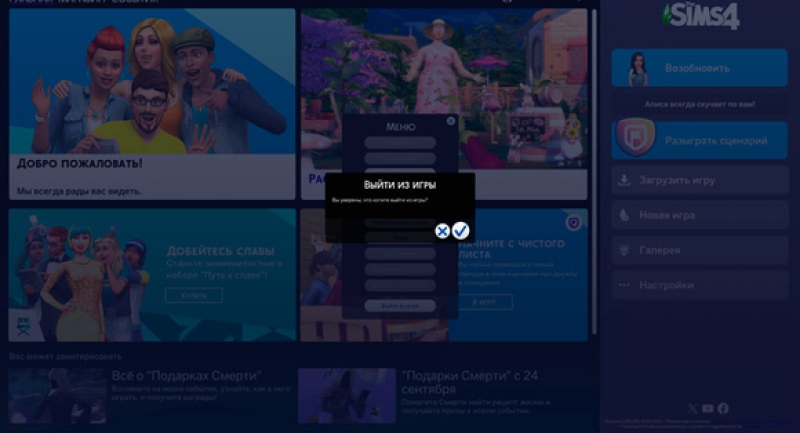800x433 pixels.
Task: Click the director chair icon on fame card
Action: pyautogui.click(x=23, y=325)
